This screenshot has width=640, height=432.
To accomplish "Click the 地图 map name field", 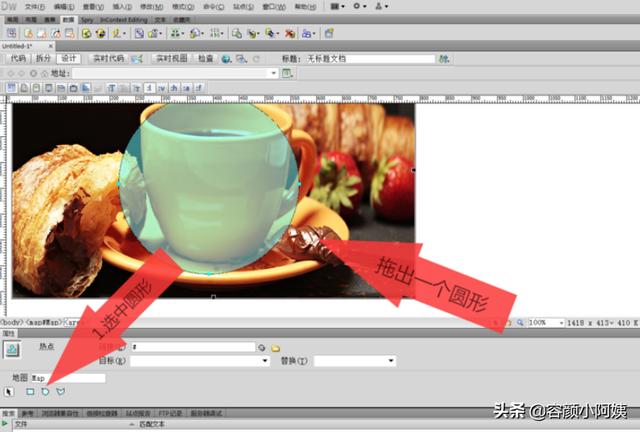I will click(68, 378).
